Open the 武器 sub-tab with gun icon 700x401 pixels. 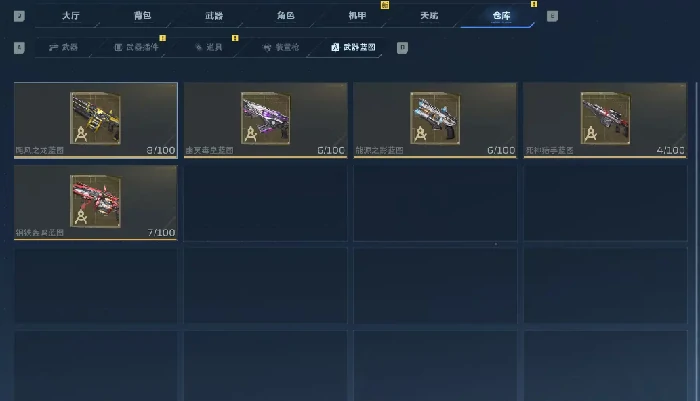[63, 47]
